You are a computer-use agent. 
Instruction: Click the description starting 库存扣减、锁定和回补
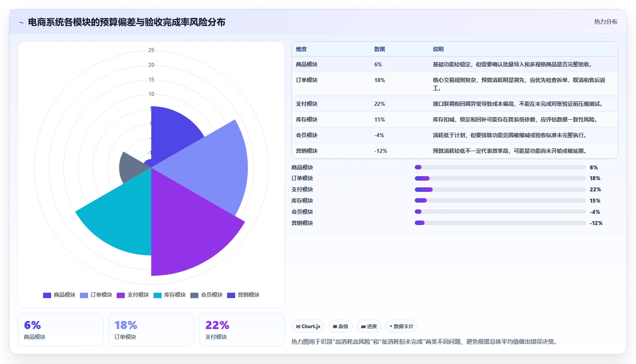pyautogui.click(x=515, y=120)
